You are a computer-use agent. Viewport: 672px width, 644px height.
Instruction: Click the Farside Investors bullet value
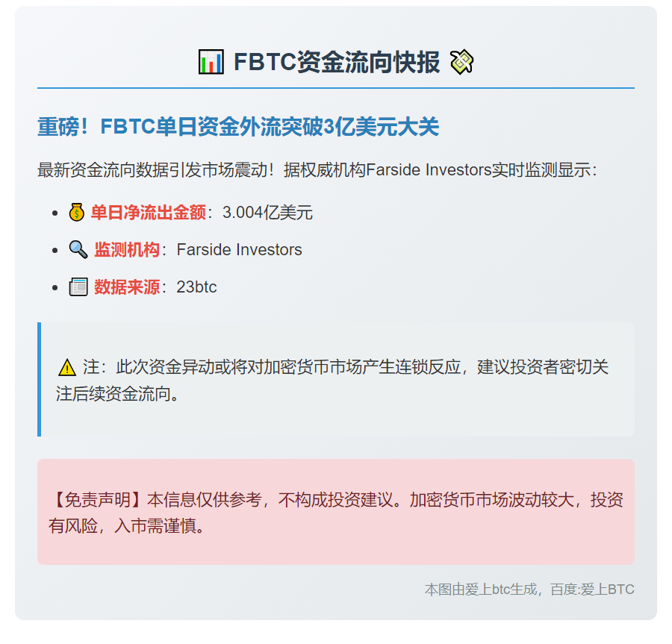pos(239,250)
